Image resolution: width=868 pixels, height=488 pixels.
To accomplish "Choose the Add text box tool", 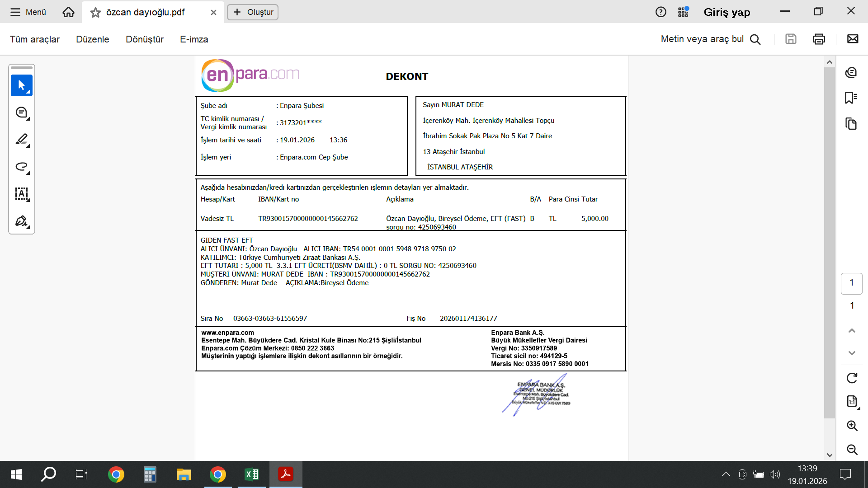I will [x=22, y=194].
